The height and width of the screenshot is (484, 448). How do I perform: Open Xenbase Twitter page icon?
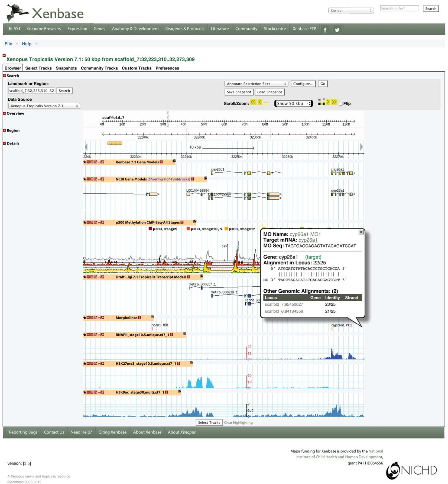[x=337, y=30]
